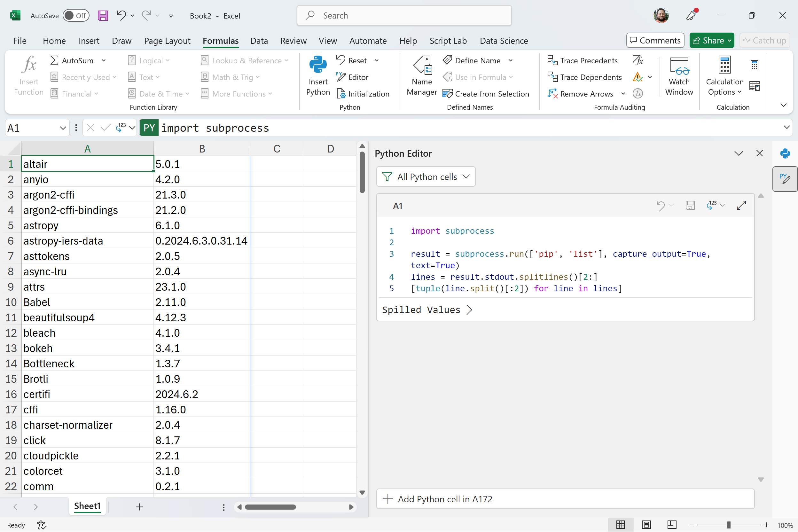
Task: Open the Name Box dropdown arrow
Action: (63, 128)
